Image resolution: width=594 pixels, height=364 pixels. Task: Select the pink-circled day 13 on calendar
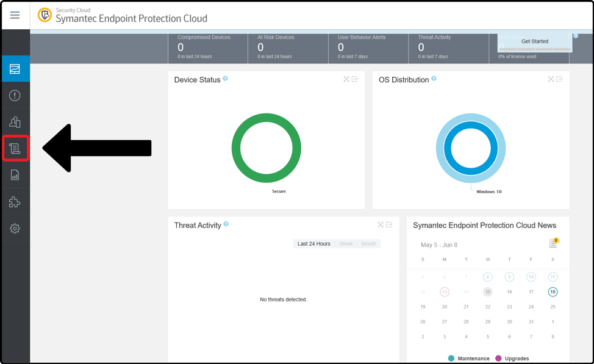pyautogui.click(x=445, y=291)
